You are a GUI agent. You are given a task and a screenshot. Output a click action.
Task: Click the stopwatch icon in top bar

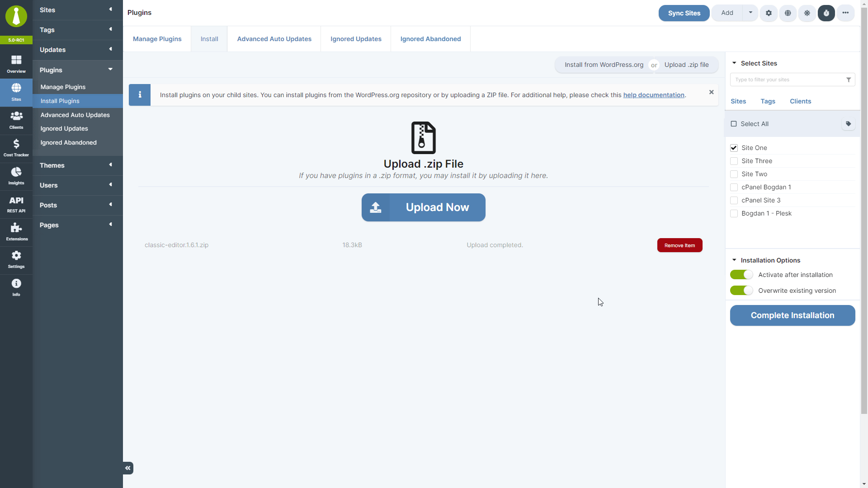[x=826, y=13]
